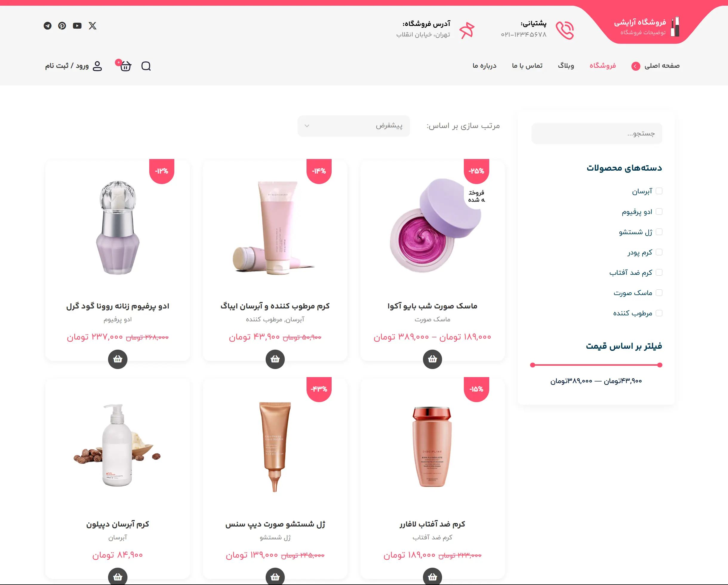The width and height of the screenshot is (728, 585).
Task: Open the YouTube social icon
Action: point(77,26)
